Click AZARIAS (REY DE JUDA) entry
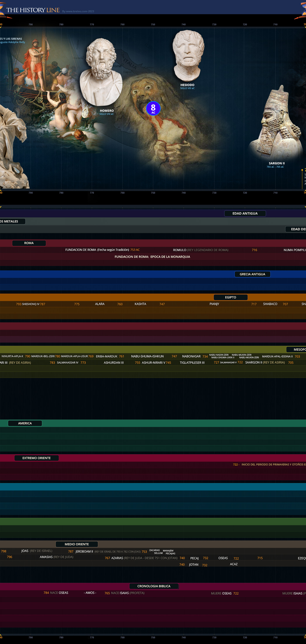Image resolution: width=306 pixels, height=644 pixels. click(144, 558)
